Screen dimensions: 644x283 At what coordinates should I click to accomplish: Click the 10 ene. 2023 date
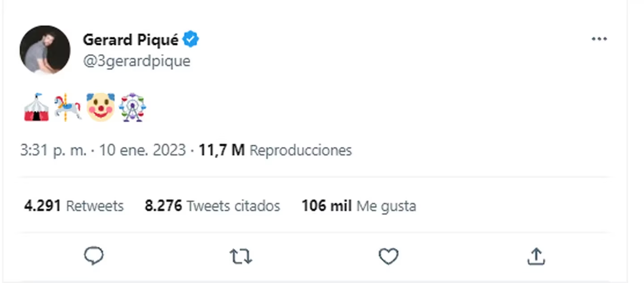click(142, 150)
